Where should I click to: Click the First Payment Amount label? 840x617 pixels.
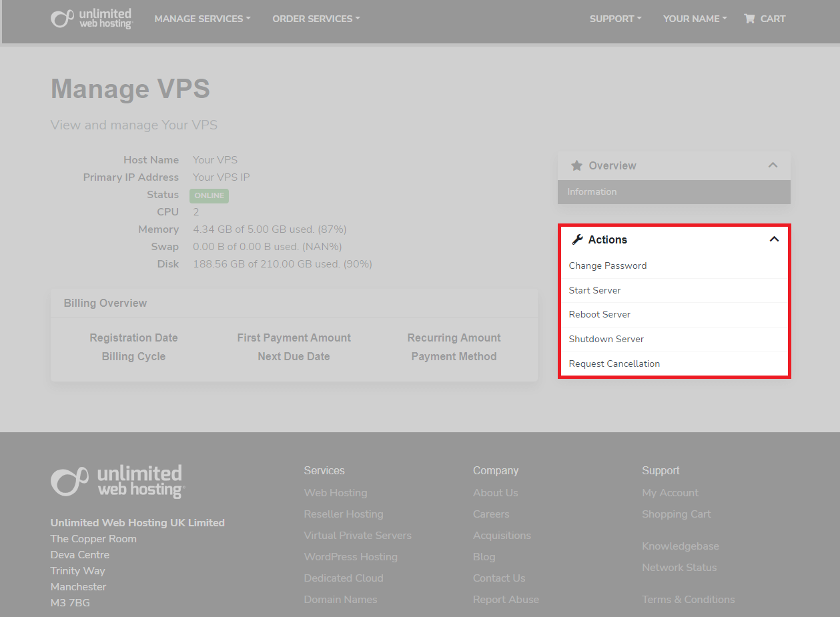(x=294, y=338)
